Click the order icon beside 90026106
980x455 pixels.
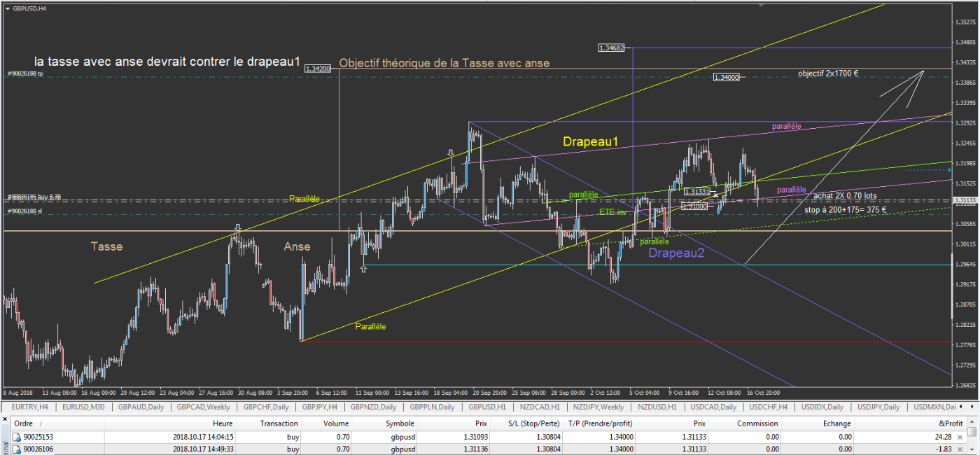pos(15,449)
